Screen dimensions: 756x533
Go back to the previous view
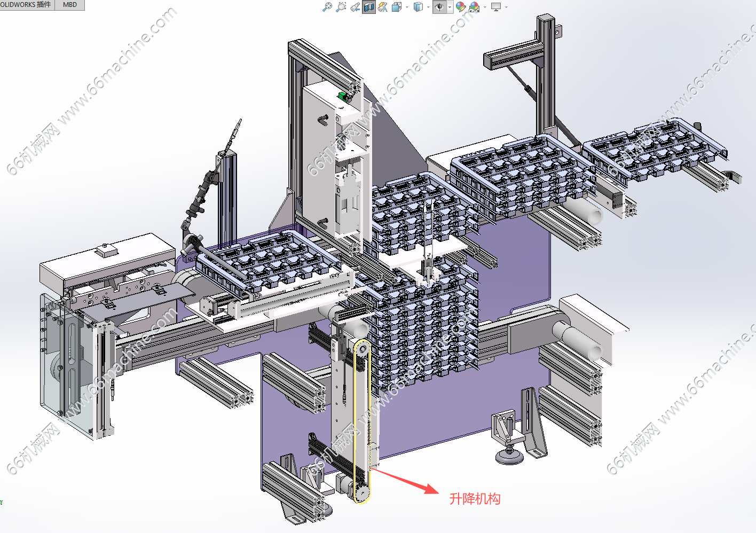(355, 7)
